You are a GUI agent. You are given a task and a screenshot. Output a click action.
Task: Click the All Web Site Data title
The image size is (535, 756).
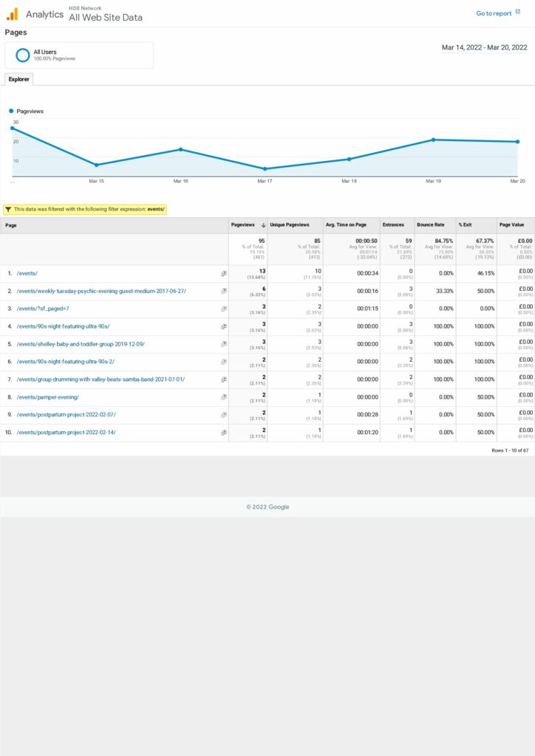click(106, 18)
